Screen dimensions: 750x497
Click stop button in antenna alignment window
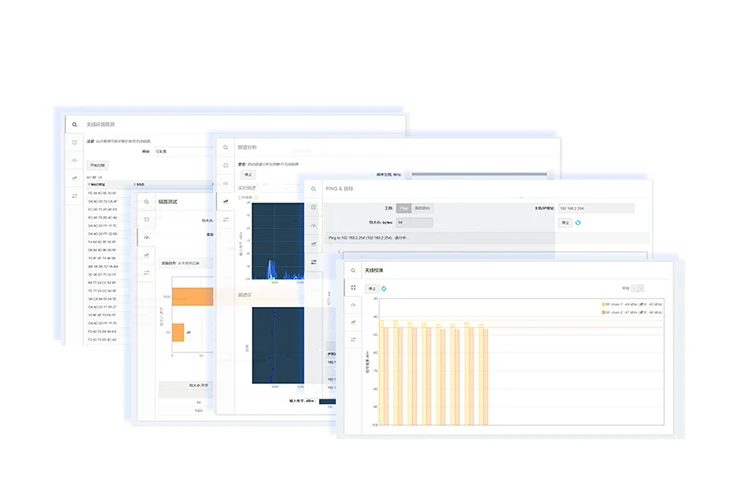(x=372, y=288)
